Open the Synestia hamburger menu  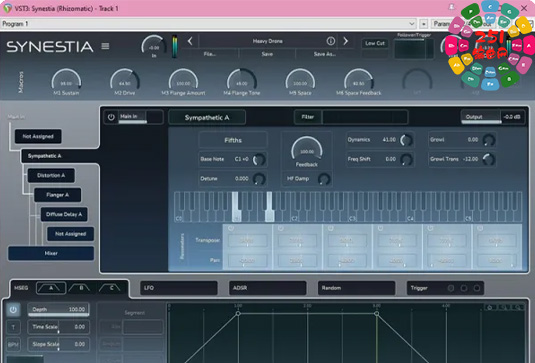(105, 46)
